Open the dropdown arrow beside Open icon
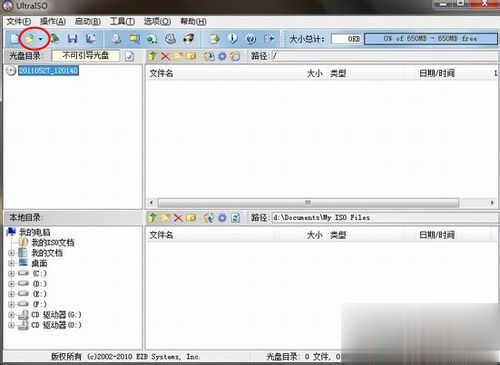Image resolution: width=500 pixels, height=365 pixels. (x=40, y=39)
